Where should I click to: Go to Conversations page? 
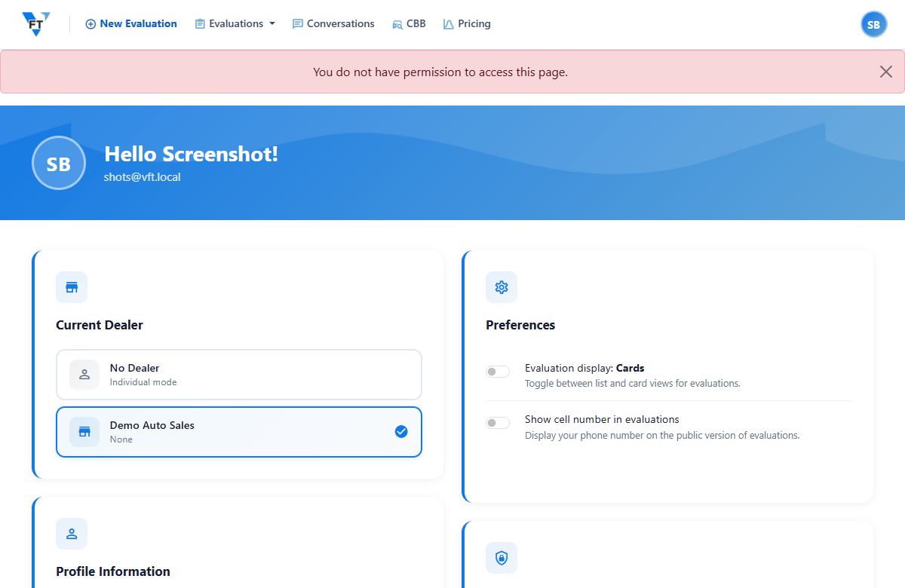tap(333, 24)
